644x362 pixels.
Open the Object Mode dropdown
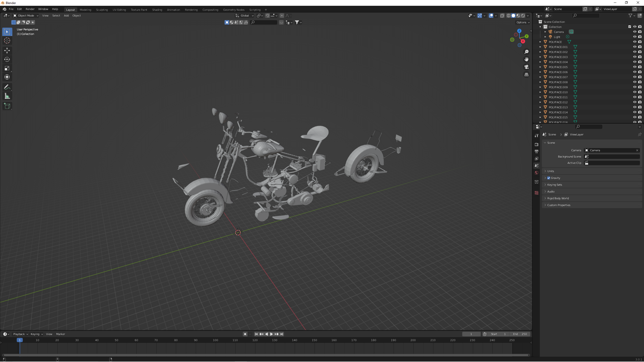pyautogui.click(x=26, y=16)
